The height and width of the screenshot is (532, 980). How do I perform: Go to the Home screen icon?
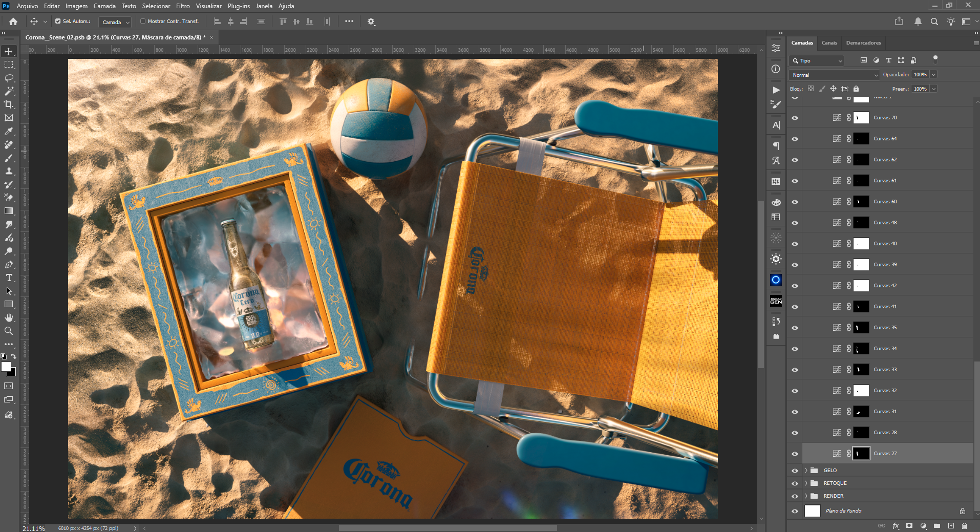pyautogui.click(x=13, y=22)
